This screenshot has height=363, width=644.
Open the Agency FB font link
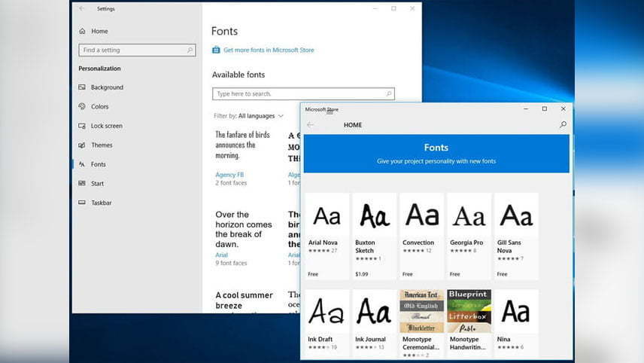(x=229, y=175)
